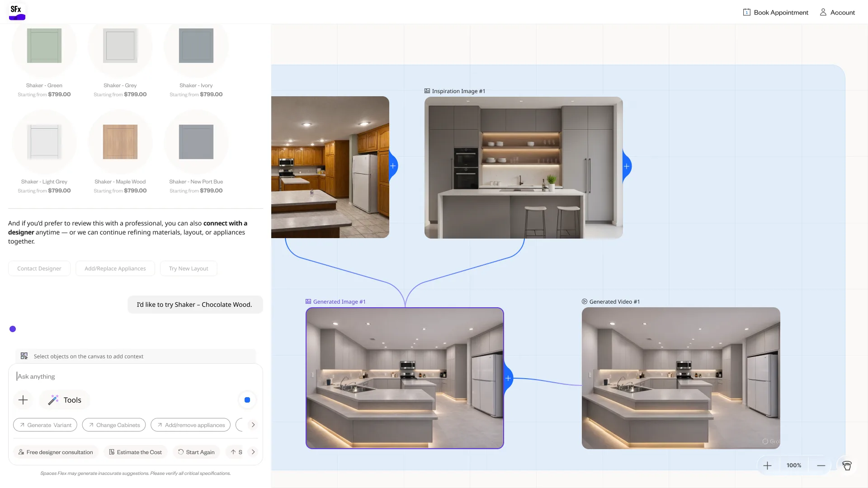This screenshot has height=488, width=868.
Task: Select the original wooden kitchen photo
Action: tap(330, 167)
